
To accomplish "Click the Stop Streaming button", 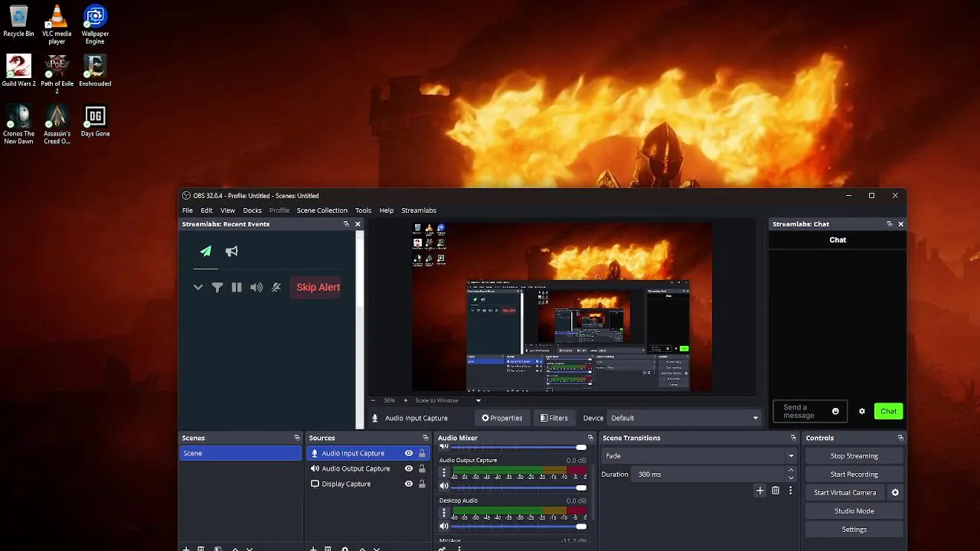I will click(x=854, y=455).
